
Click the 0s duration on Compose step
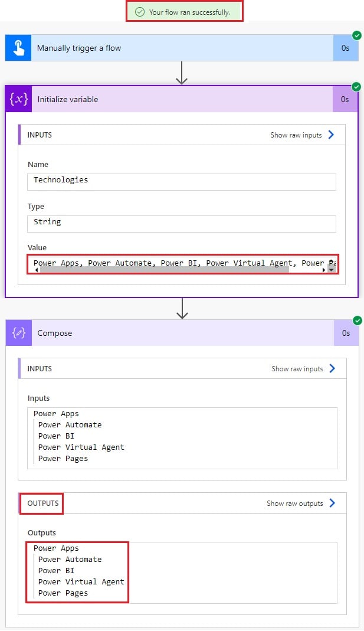[346, 333]
